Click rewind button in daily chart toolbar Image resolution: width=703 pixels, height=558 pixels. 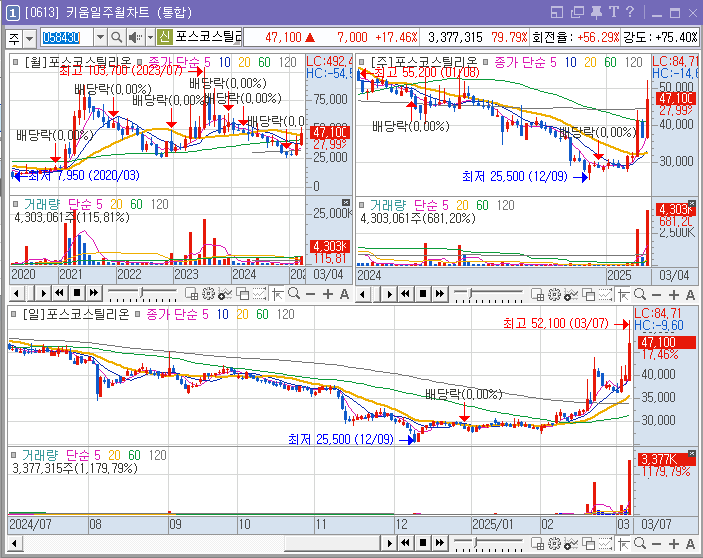[406, 543]
